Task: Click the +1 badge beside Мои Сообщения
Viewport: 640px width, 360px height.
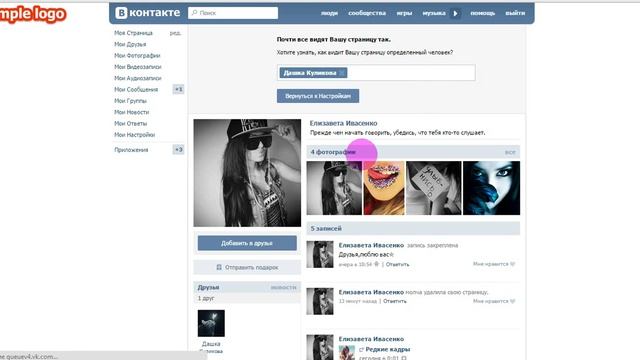Action: click(178, 89)
